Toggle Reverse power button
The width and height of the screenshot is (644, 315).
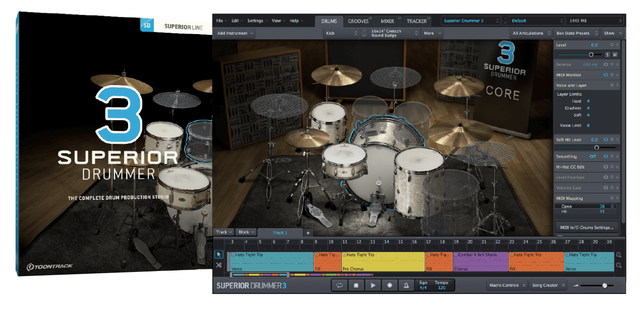(606, 65)
